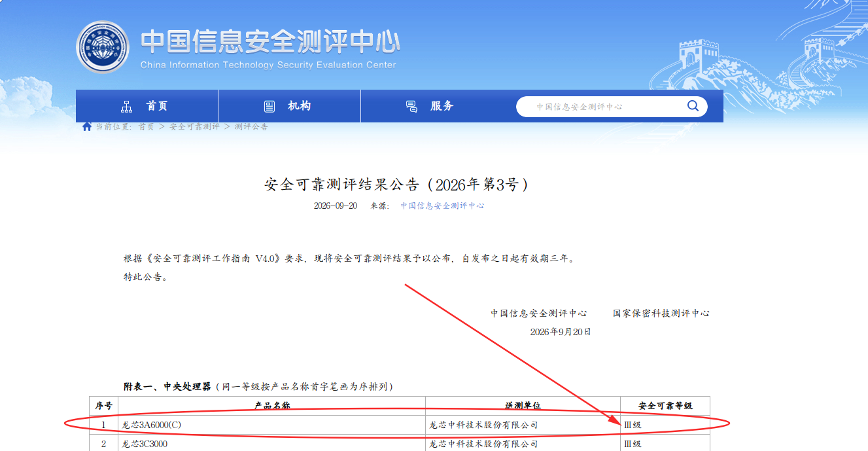The image size is (868, 451).
Task: Follow the blue 来源 source link
Action: point(443,206)
